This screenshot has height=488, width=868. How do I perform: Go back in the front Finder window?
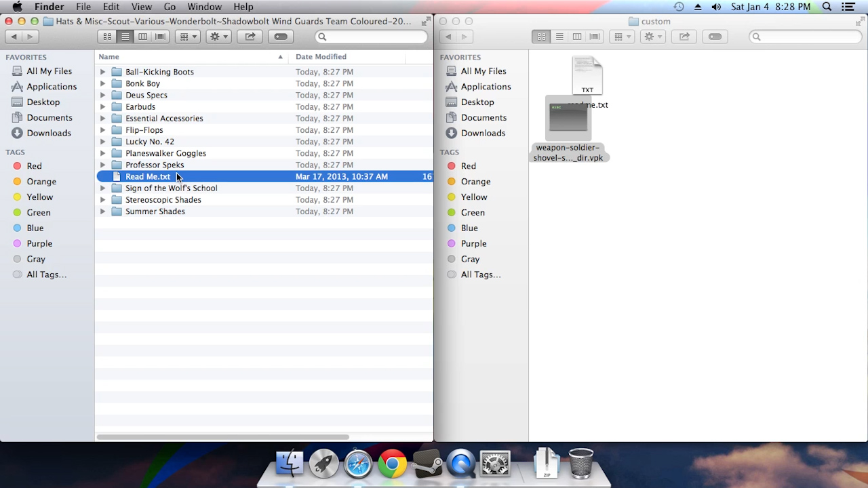(x=14, y=37)
